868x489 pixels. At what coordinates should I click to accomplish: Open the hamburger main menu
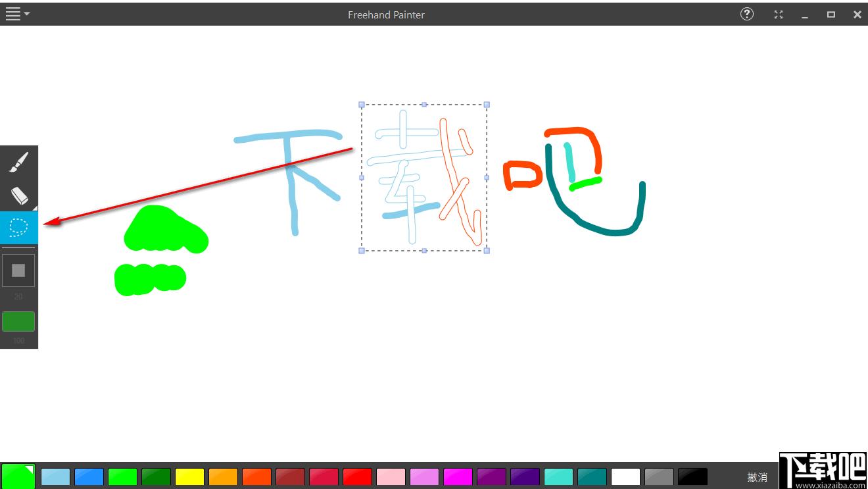pos(17,14)
